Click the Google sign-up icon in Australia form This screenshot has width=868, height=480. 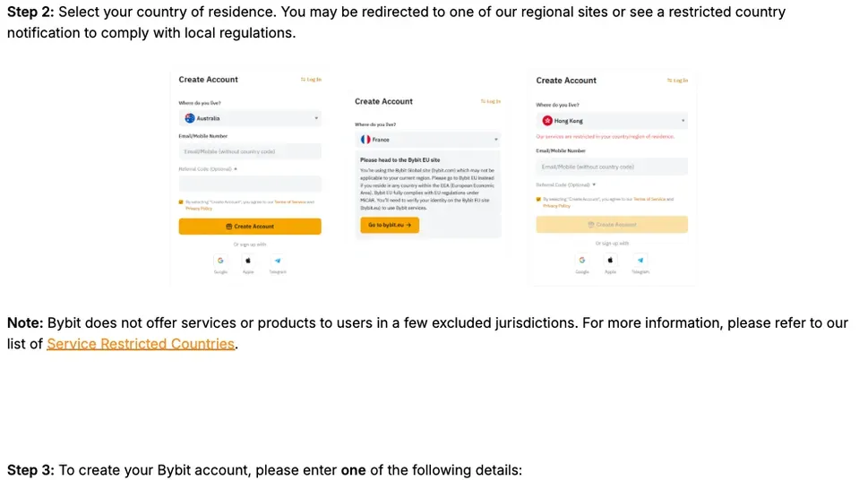click(220, 261)
